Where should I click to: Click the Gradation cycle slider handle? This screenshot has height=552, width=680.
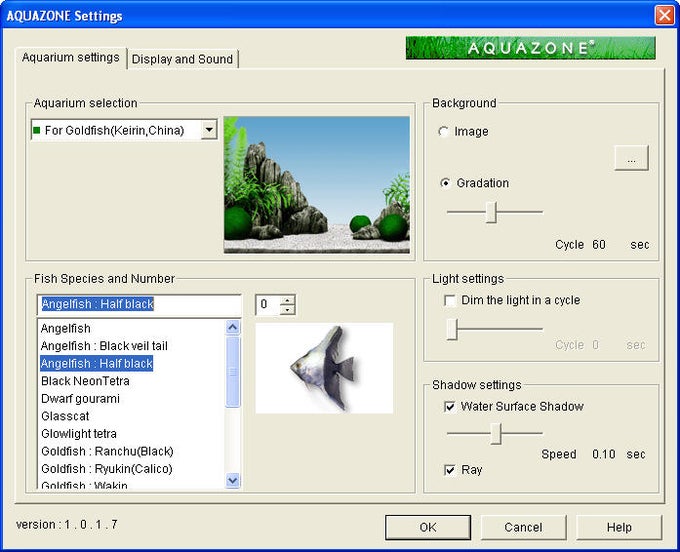(x=491, y=212)
